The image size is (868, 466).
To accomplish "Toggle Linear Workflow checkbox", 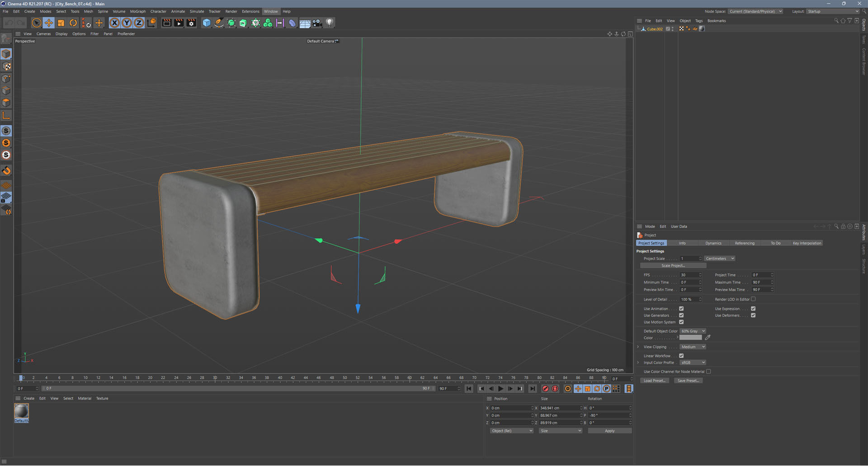I will click(681, 356).
